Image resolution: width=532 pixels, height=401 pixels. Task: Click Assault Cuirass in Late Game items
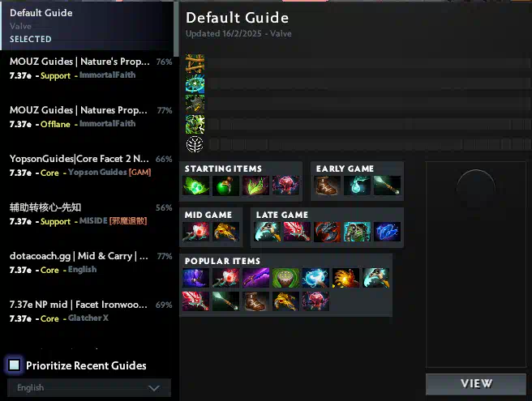tap(357, 232)
